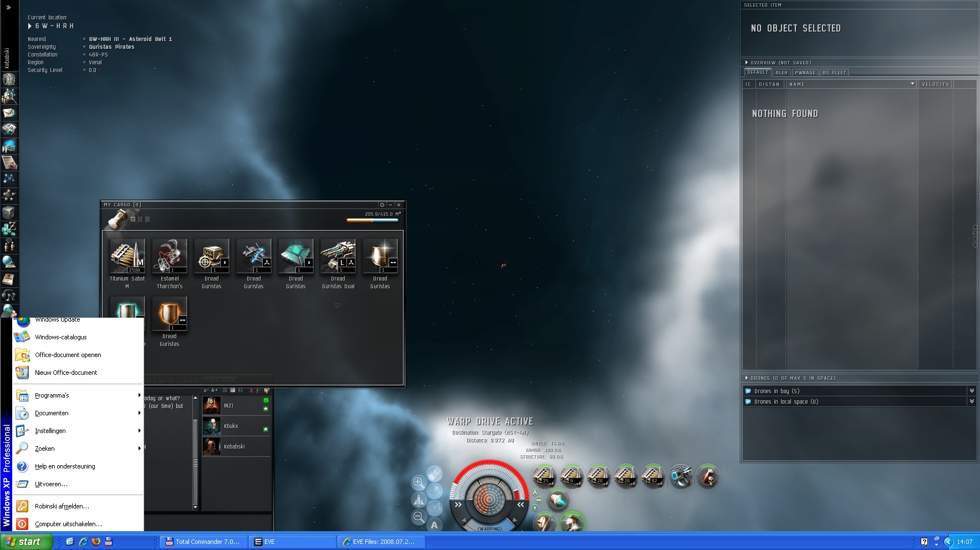Open the scanner radar HUD button
980x550 pixels.
pos(435,491)
